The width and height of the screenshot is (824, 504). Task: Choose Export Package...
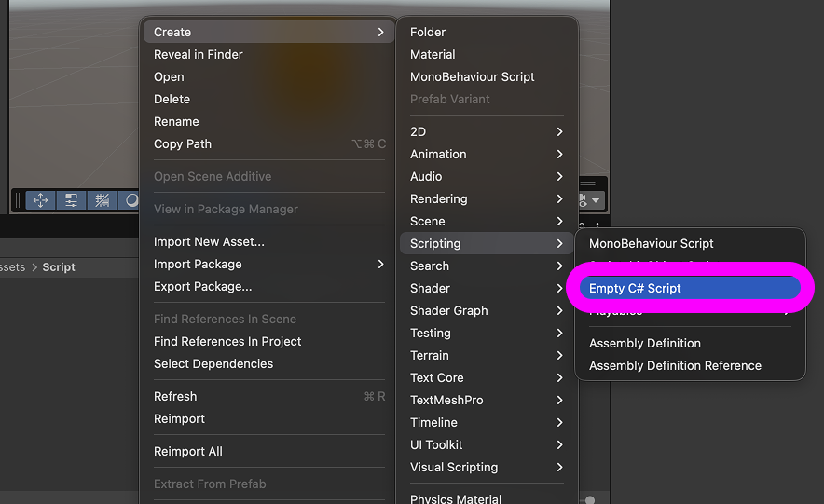[x=268, y=287]
